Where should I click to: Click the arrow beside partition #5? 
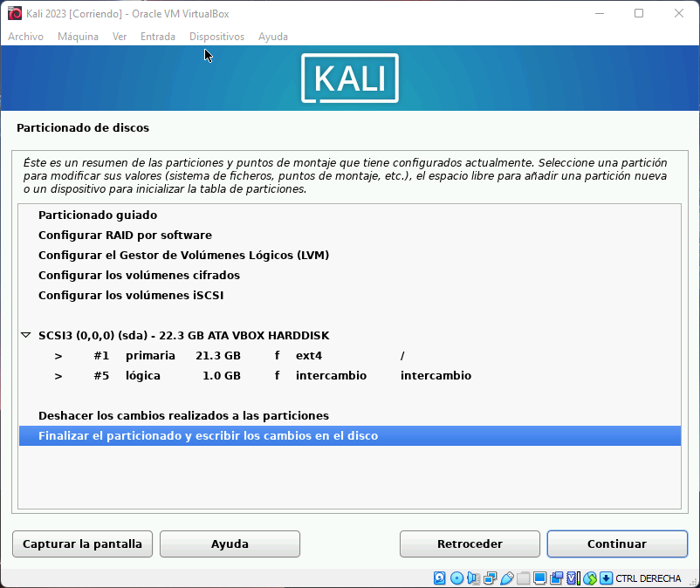point(58,376)
